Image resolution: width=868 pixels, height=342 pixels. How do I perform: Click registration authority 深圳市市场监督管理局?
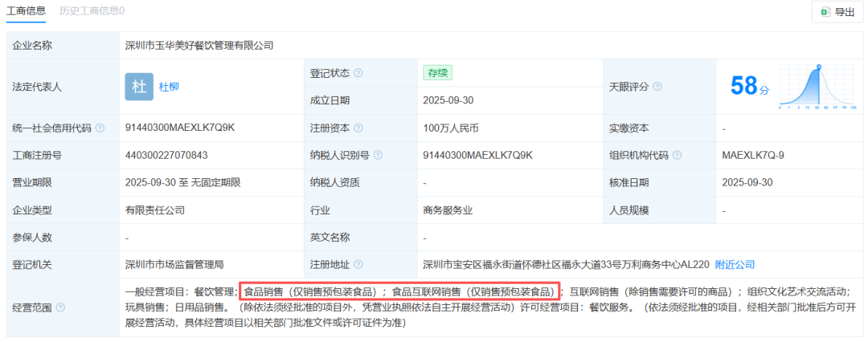[x=174, y=264]
